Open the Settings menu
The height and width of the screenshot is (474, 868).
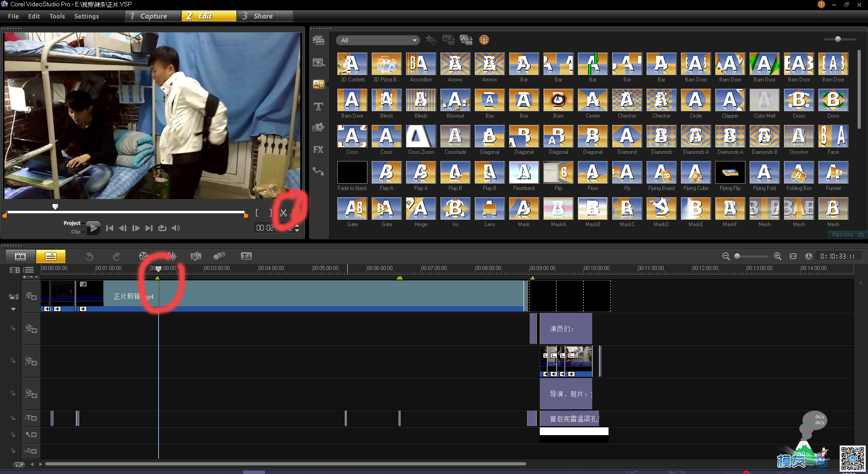(x=86, y=16)
